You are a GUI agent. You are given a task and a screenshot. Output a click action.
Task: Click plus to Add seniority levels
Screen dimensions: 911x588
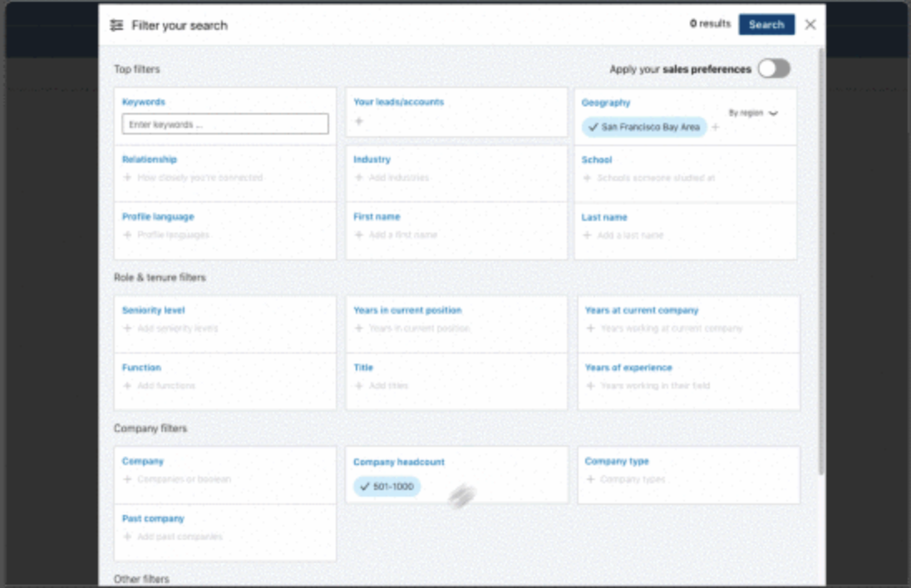(127, 328)
